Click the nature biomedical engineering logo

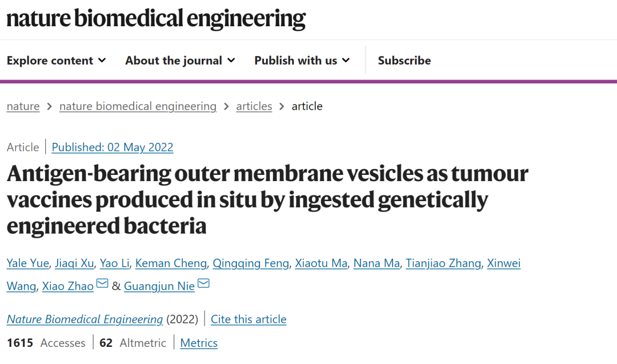156,18
